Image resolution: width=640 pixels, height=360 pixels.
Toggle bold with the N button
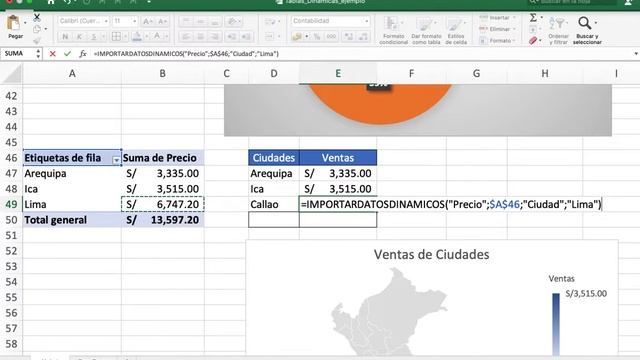pyautogui.click(x=65, y=37)
